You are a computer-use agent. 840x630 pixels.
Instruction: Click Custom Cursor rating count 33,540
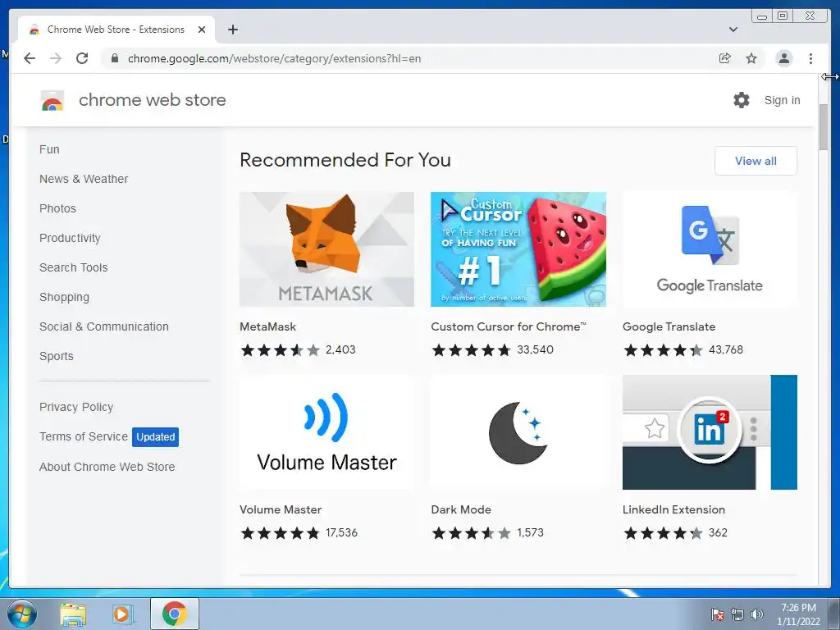tap(535, 349)
